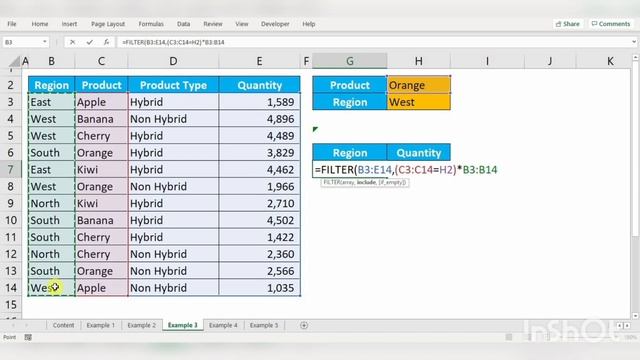
Task: Click the Comments button
Action: [x=611, y=24]
